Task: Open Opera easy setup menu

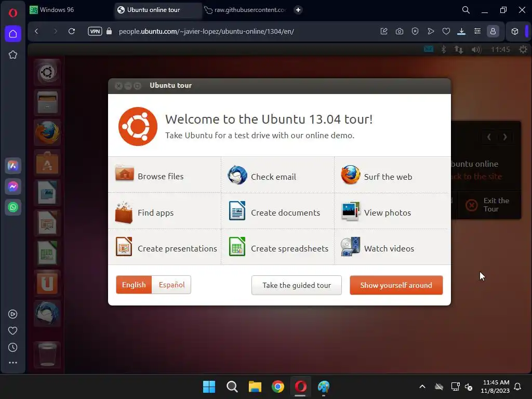Action: point(477,31)
